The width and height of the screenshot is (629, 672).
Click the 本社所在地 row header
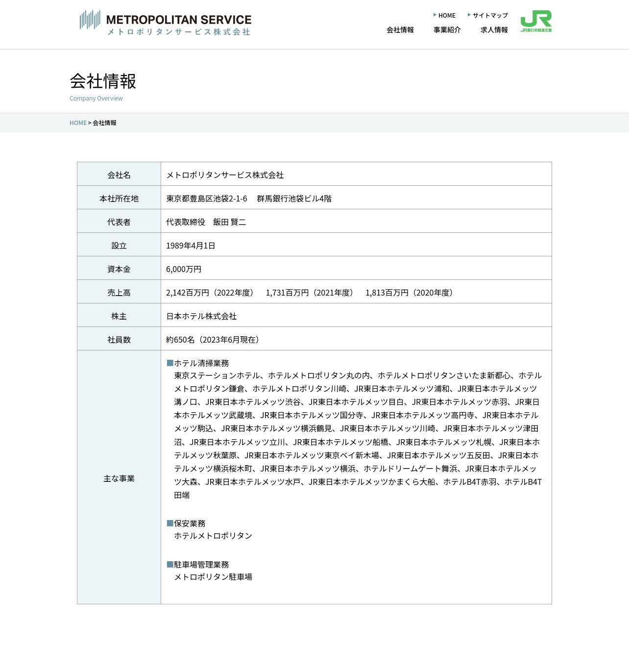119,198
